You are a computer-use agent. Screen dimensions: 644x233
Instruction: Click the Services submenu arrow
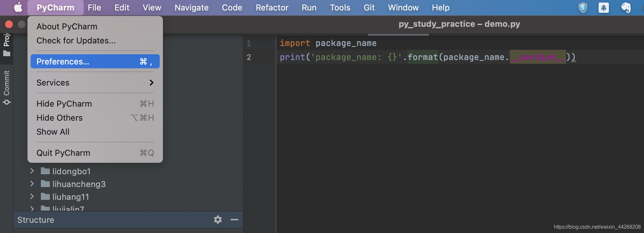pos(151,83)
